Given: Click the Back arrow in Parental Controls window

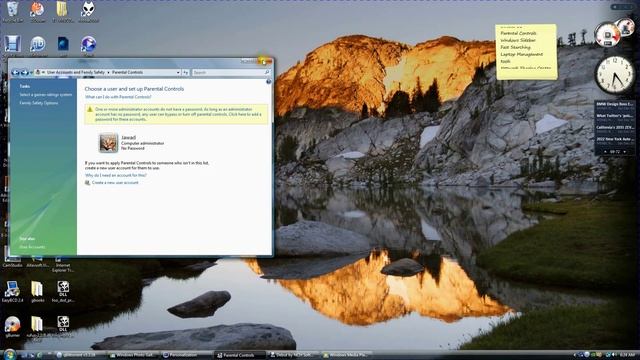Looking at the screenshot, I should point(16,72).
